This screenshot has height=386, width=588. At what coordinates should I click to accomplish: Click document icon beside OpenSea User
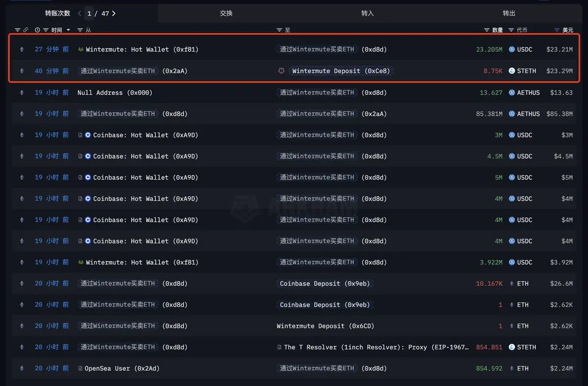(80, 368)
